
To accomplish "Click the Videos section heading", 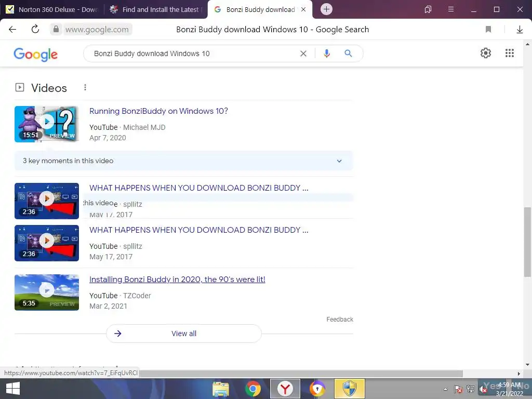I will 49,88.
